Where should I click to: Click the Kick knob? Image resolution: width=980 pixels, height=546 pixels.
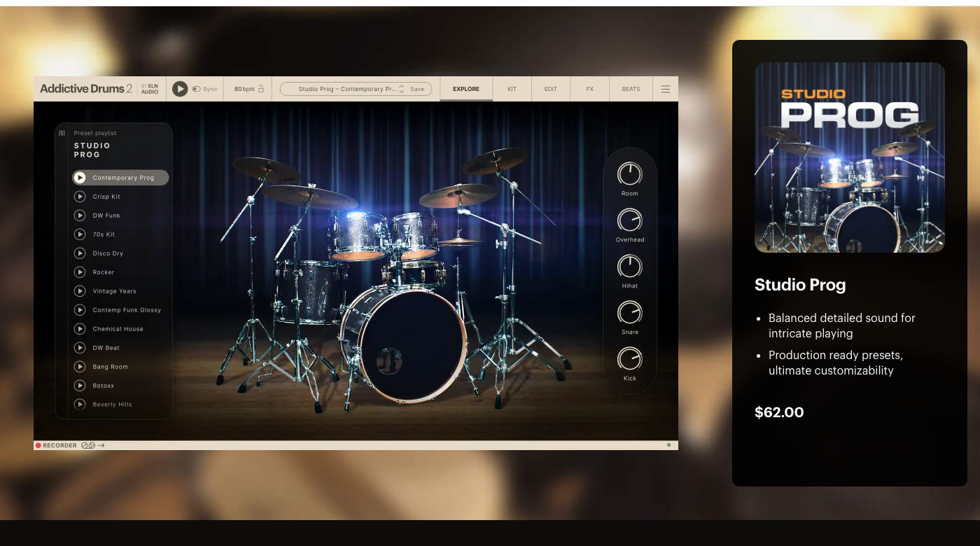click(630, 359)
